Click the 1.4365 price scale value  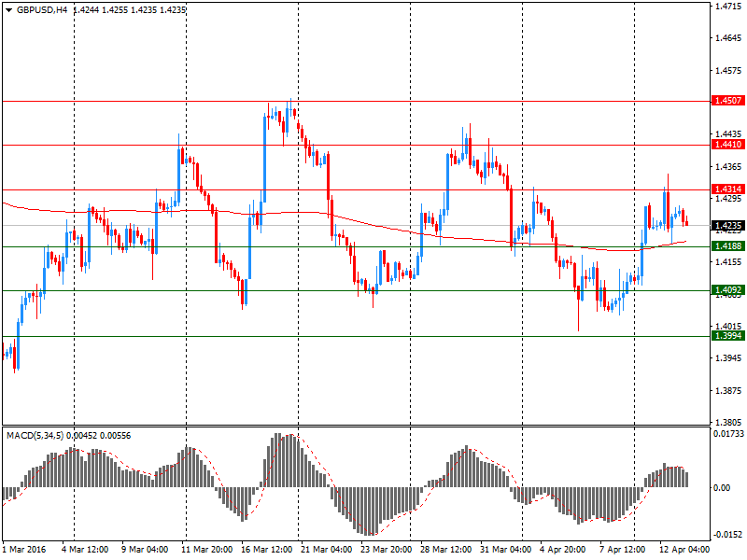pyautogui.click(x=728, y=167)
